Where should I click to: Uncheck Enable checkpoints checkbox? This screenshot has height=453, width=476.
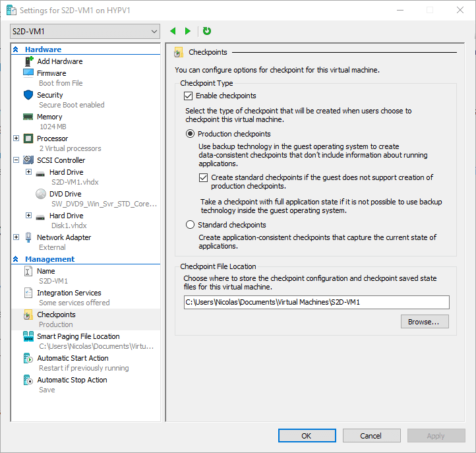point(188,96)
